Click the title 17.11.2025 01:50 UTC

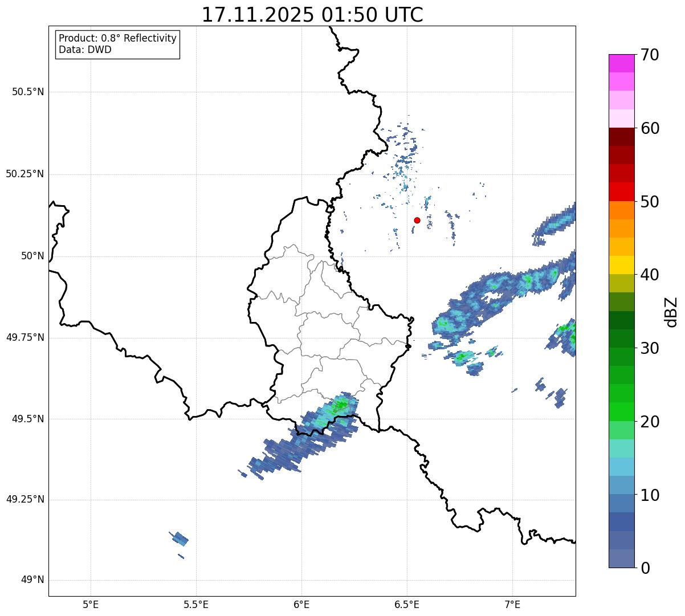312,15
